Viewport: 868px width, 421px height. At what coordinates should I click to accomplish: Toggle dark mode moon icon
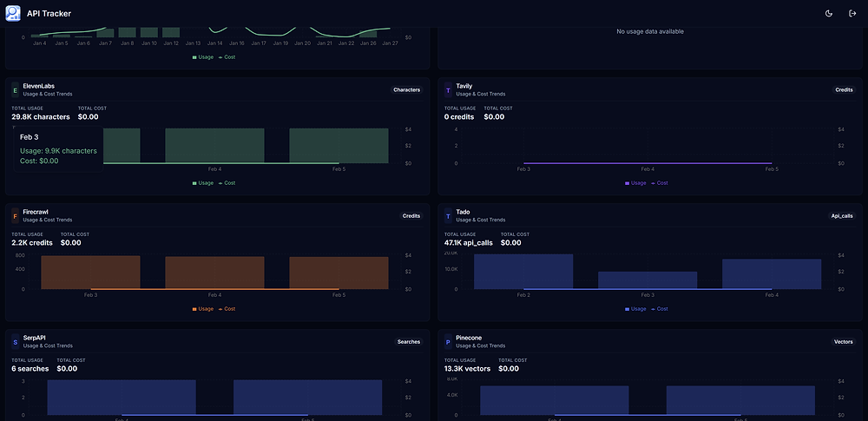point(829,13)
